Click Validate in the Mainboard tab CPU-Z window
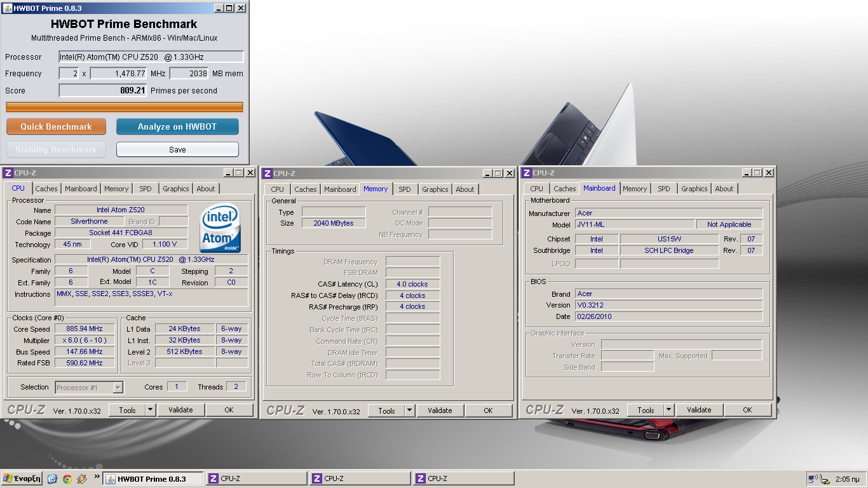This screenshot has height=488, width=868. tap(699, 410)
